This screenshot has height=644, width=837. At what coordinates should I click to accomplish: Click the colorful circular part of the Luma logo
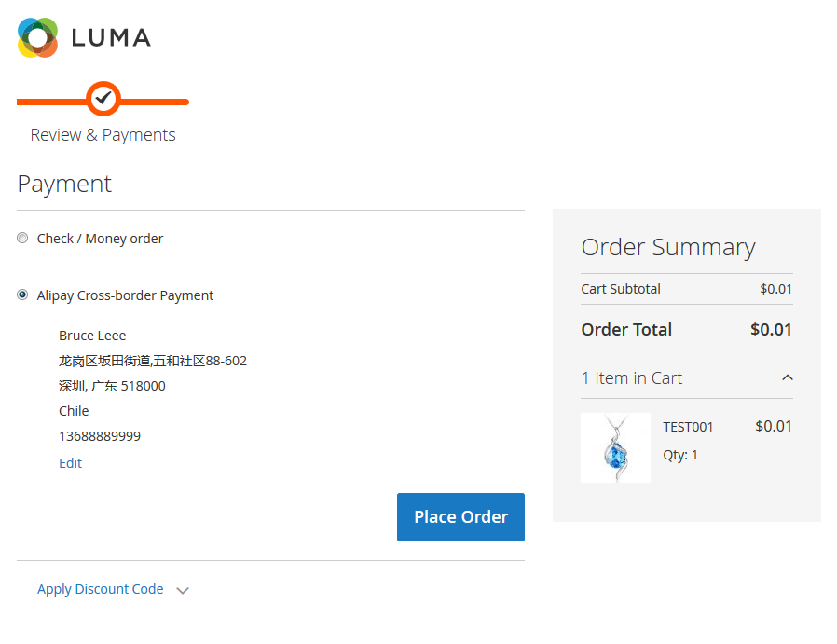coord(35,38)
